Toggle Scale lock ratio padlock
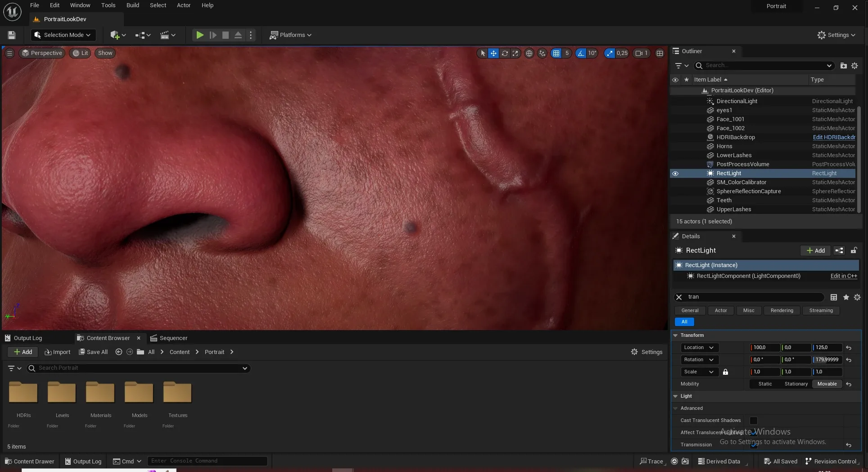 point(725,372)
